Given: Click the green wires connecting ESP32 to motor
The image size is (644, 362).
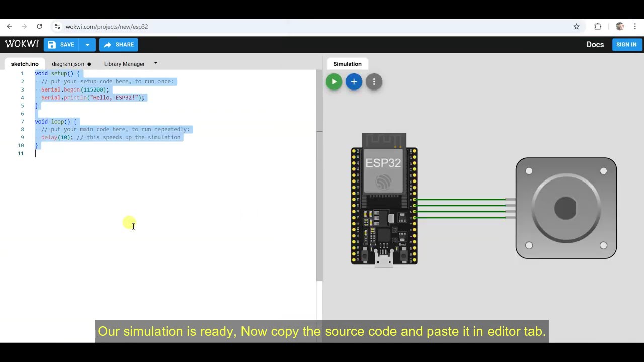Looking at the screenshot, I should click(x=460, y=209).
